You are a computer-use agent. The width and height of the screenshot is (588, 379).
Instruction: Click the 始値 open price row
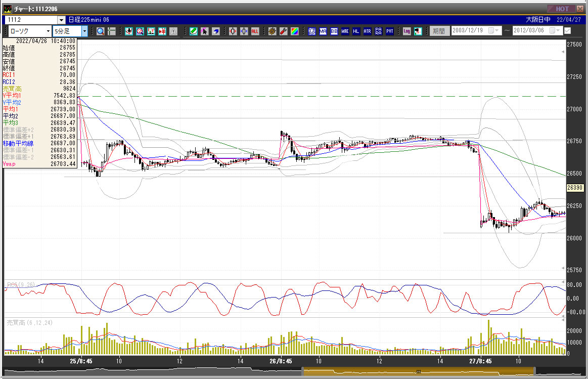[x=39, y=48]
